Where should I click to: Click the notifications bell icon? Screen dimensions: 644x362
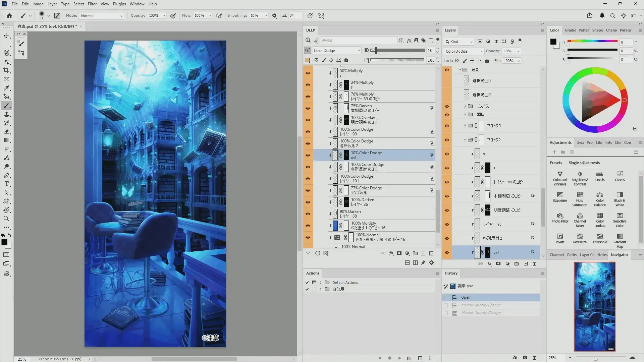pyautogui.click(x=602, y=15)
